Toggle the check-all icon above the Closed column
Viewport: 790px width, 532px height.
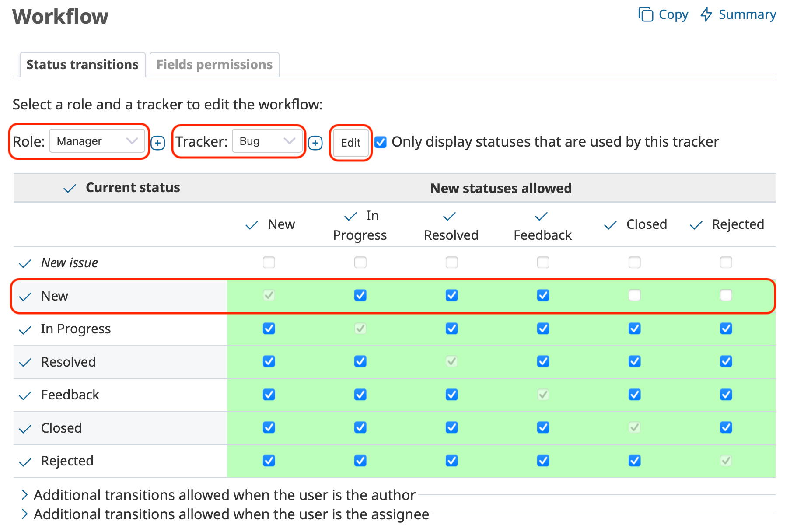click(x=610, y=224)
